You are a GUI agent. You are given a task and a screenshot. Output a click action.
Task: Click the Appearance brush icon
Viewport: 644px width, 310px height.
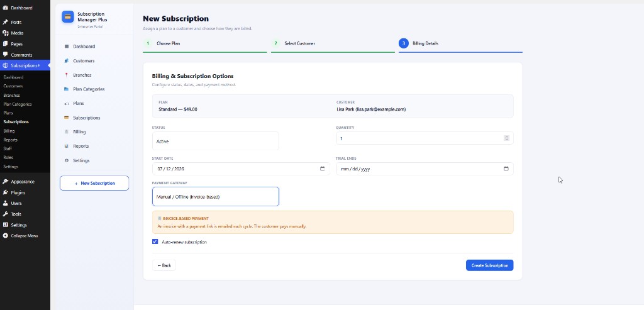[x=5, y=182]
